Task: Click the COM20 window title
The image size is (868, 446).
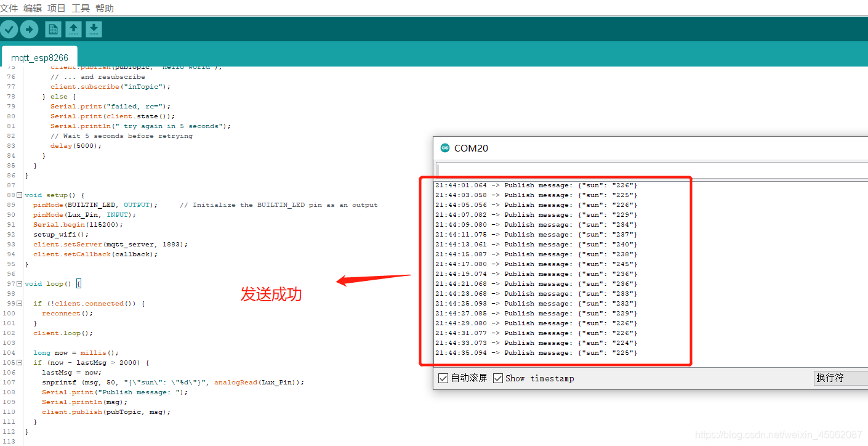Action: pyautogui.click(x=471, y=148)
